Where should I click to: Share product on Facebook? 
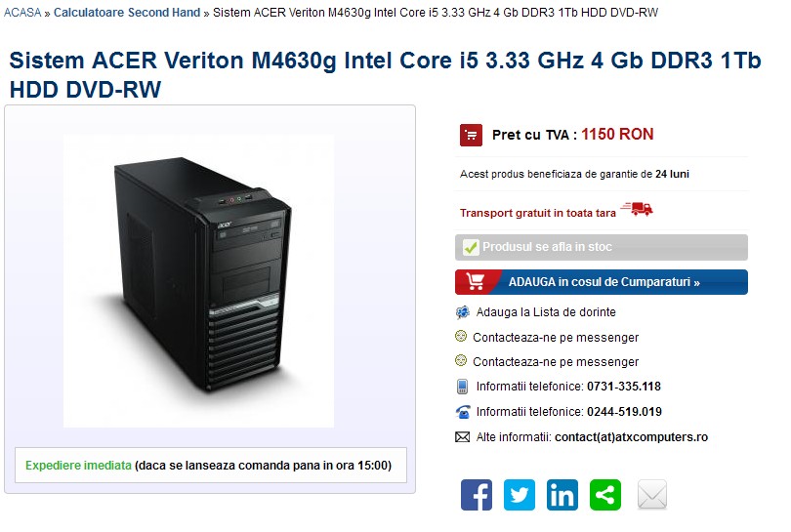(477, 495)
